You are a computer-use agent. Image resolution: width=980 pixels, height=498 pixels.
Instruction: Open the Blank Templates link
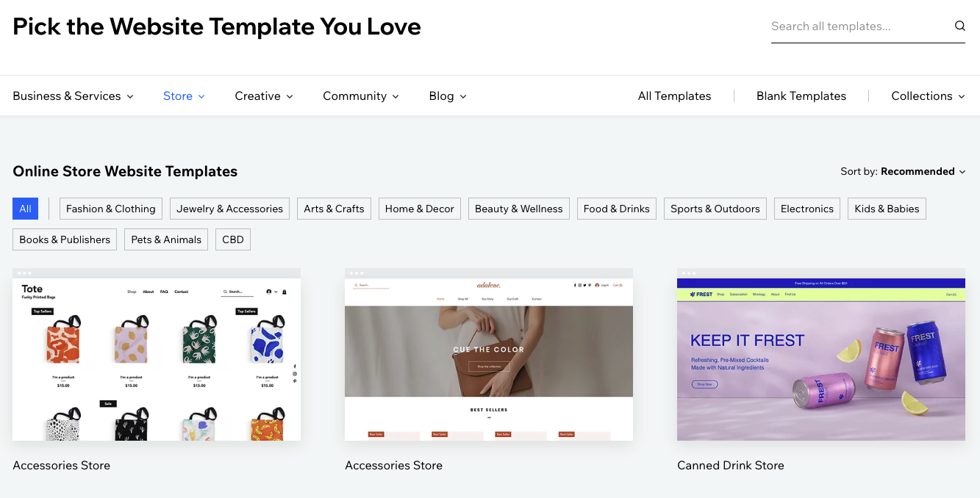(801, 95)
